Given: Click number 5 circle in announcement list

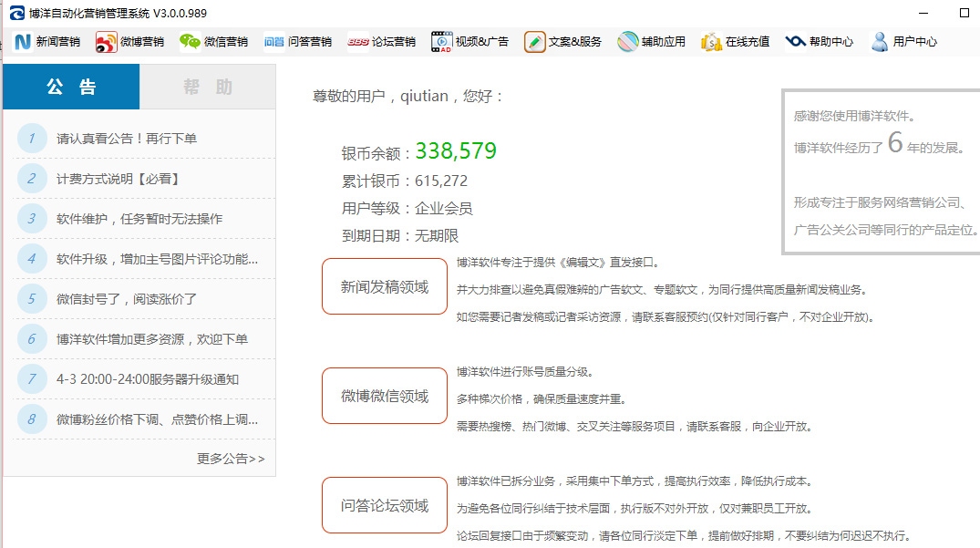Looking at the screenshot, I should pos(32,299).
